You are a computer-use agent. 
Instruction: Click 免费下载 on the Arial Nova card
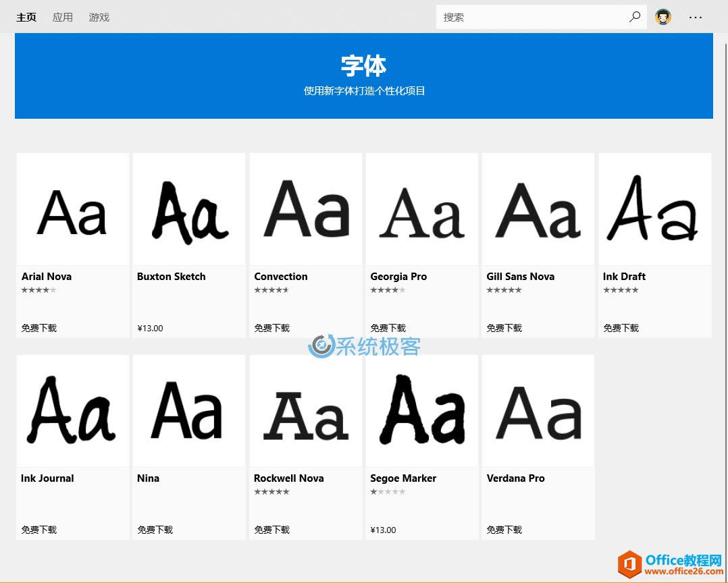39,328
